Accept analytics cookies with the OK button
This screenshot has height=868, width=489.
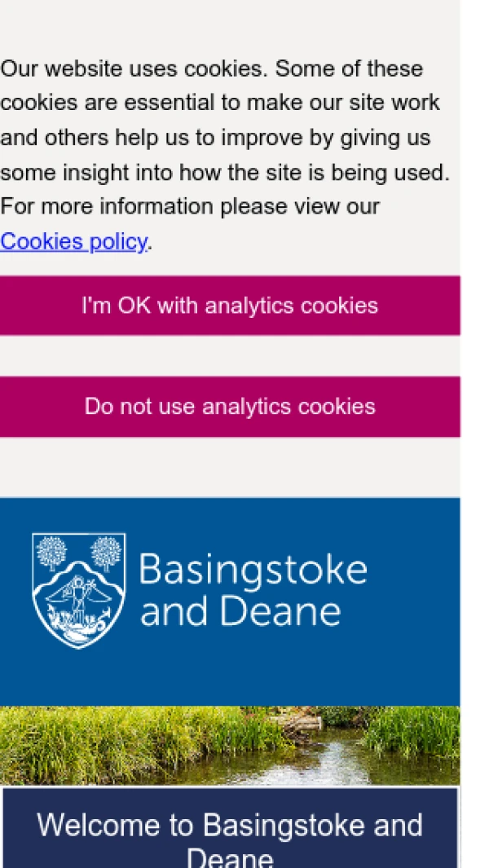(x=230, y=306)
